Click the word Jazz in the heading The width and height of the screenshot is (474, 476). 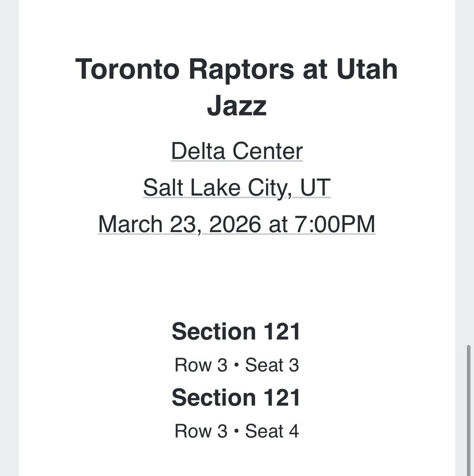pyautogui.click(x=237, y=105)
